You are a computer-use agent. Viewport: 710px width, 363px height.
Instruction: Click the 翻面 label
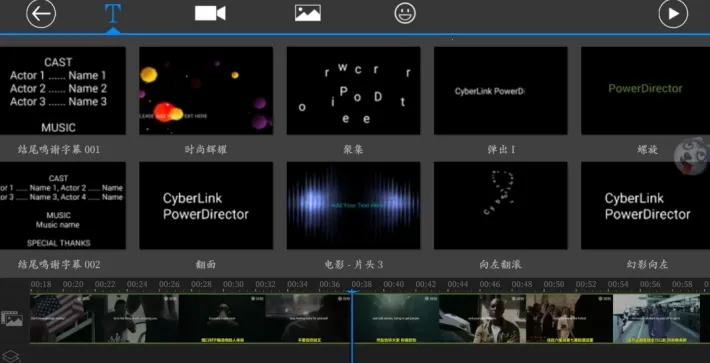point(206,264)
